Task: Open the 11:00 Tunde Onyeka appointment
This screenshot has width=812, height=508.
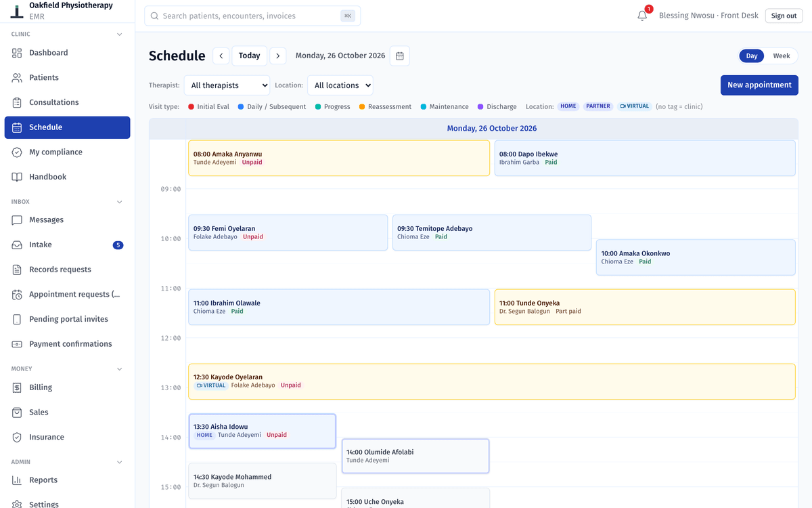Action: [x=645, y=308]
